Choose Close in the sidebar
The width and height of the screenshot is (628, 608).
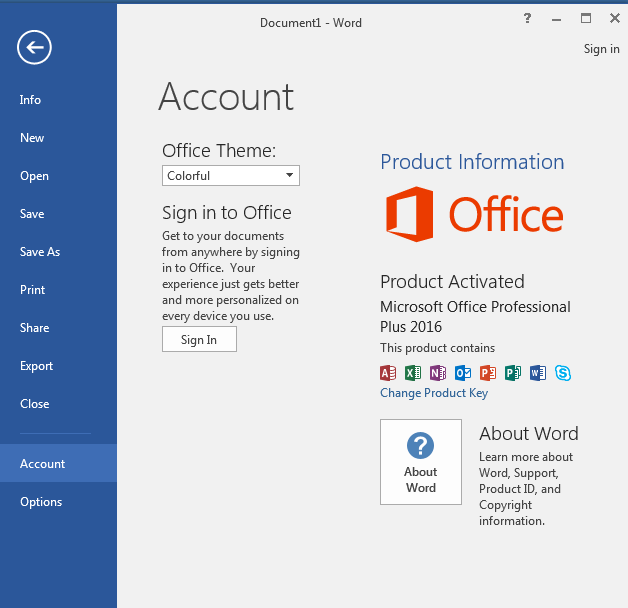[x=35, y=404]
